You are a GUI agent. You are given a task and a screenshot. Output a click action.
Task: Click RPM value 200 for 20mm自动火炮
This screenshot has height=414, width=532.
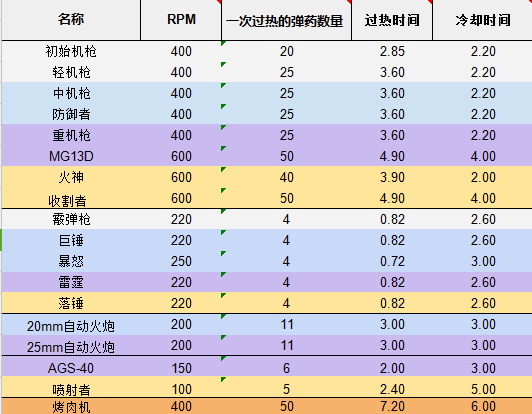click(181, 324)
